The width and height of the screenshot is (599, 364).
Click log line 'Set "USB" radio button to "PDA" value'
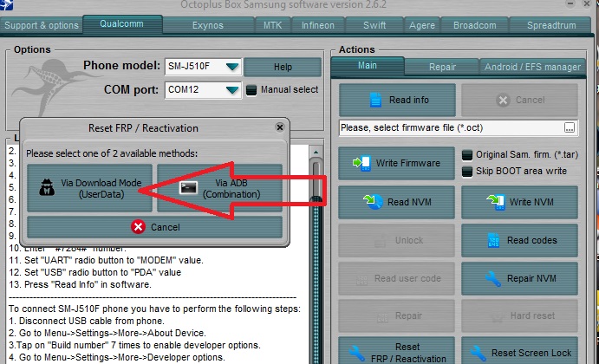click(103, 272)
